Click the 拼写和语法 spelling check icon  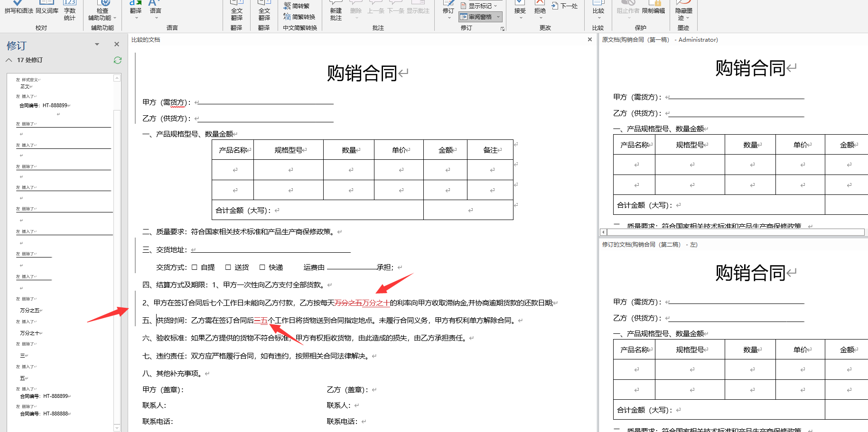[19, 7]
